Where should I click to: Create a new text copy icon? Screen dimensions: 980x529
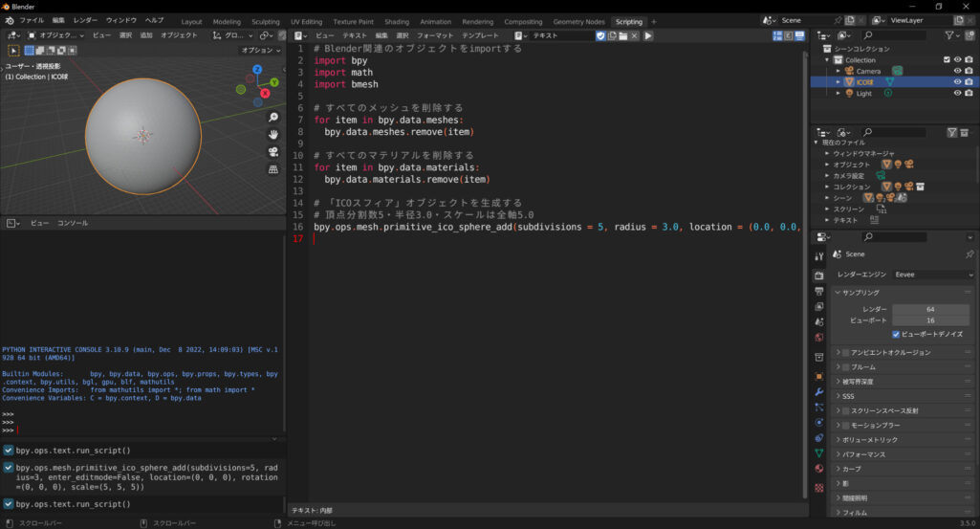point(612,35)
